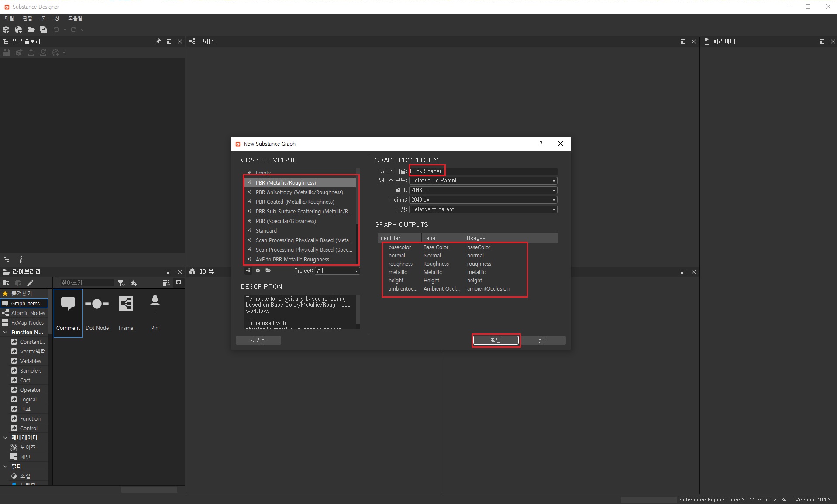The width and height of the screenshot is (837, 504).
Task: Open the 포맷 Relative to parent dropdown
Action: coord(483,209)
